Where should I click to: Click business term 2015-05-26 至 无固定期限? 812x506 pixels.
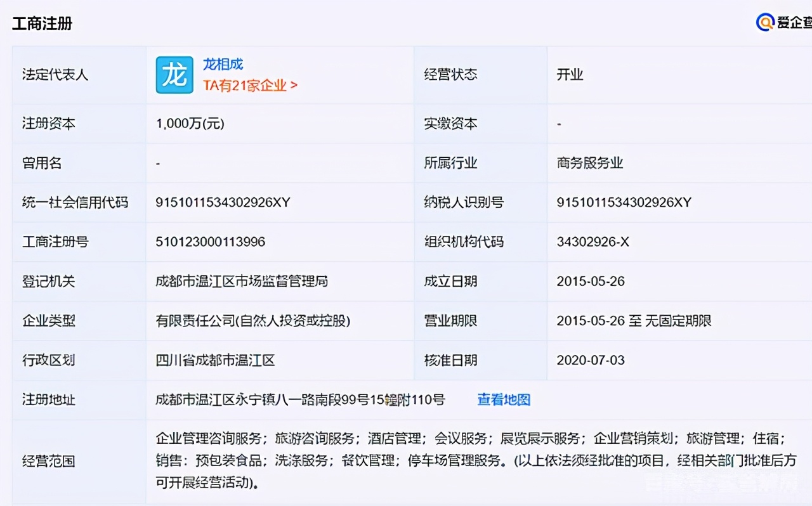click(634, 321)
